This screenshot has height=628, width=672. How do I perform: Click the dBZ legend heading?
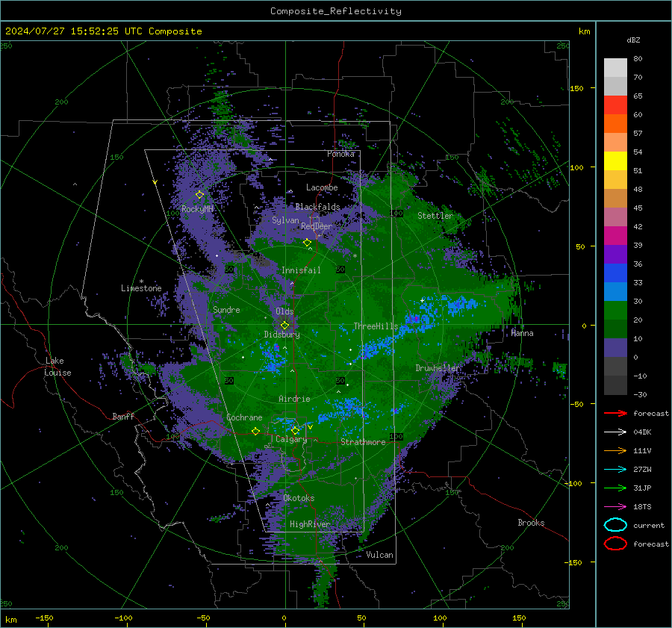coord(633,40)
